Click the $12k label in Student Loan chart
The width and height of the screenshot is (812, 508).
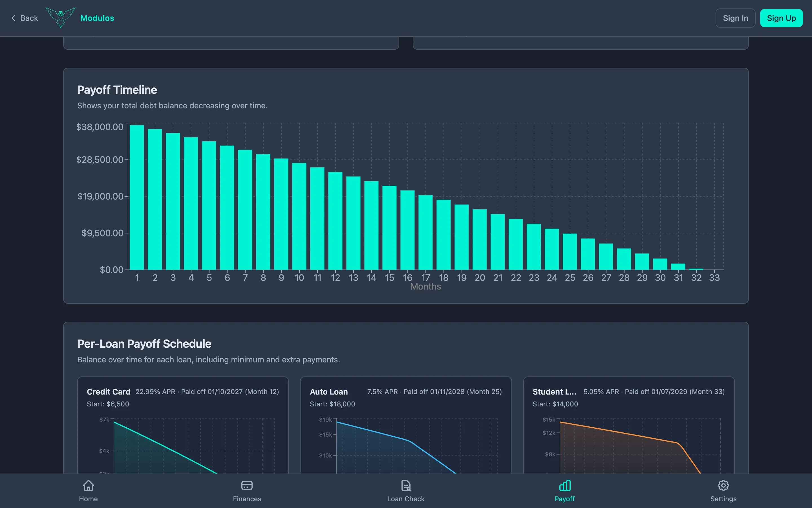click(549, 433)
